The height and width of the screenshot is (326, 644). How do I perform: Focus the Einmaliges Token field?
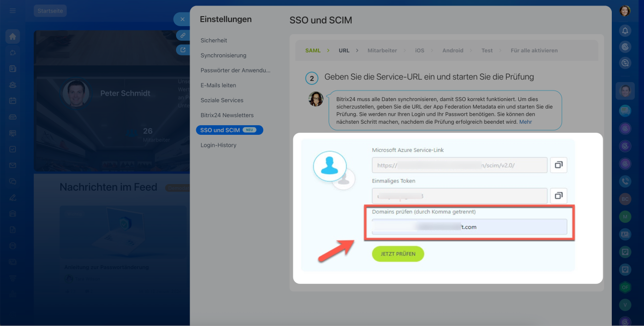click(459, 196)
